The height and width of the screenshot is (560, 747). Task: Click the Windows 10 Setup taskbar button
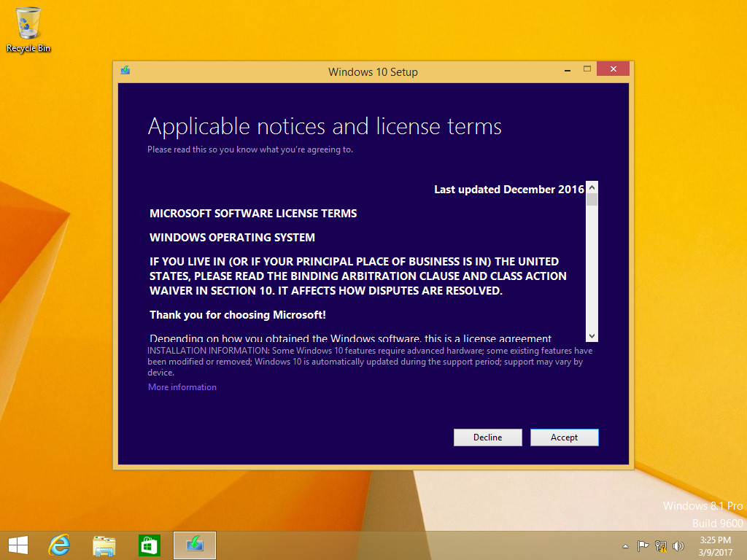[x=194, y=545]
